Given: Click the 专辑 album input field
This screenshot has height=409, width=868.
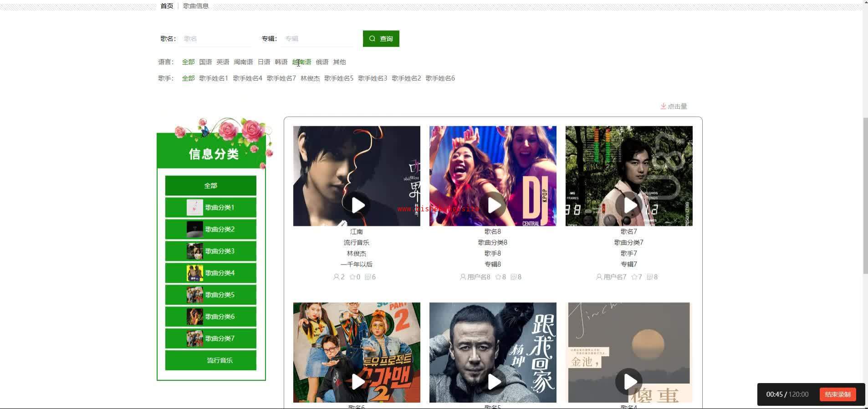Looking at the screenshot, I should [x=317, y=39].
